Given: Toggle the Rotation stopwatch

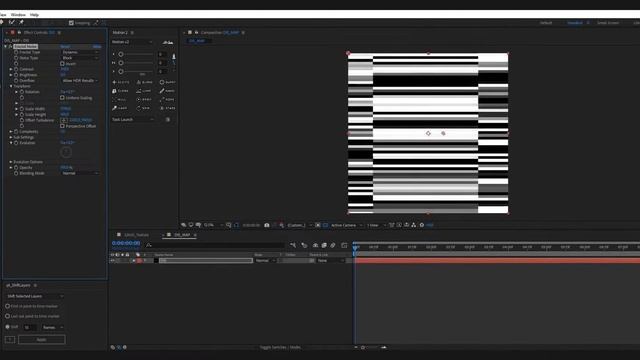Looking at the screenshot, I should tap(22, 92).
